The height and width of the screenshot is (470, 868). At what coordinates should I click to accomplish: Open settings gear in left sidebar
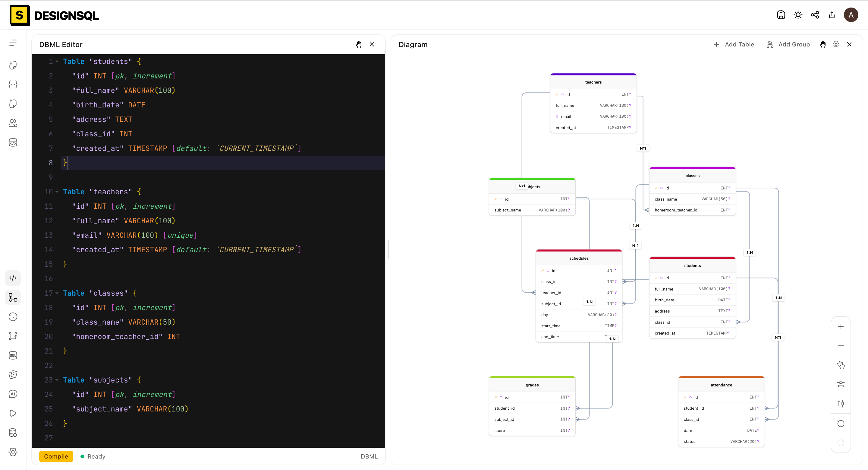pyautogui.click(x=13, y=452)
